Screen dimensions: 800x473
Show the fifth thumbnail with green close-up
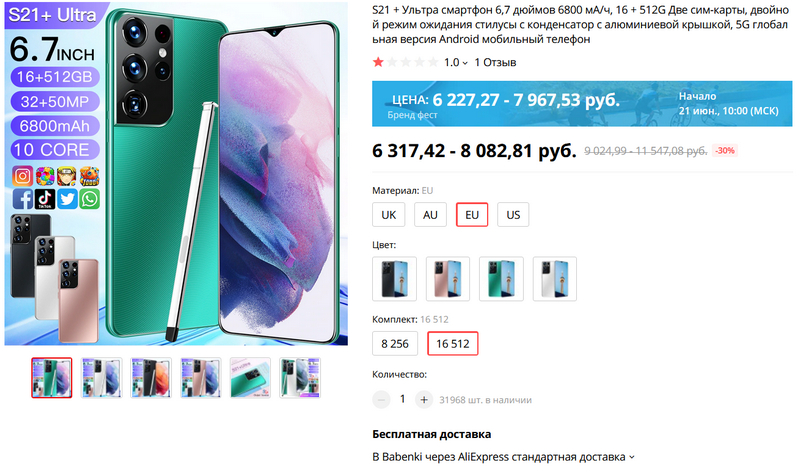(250, 378)
